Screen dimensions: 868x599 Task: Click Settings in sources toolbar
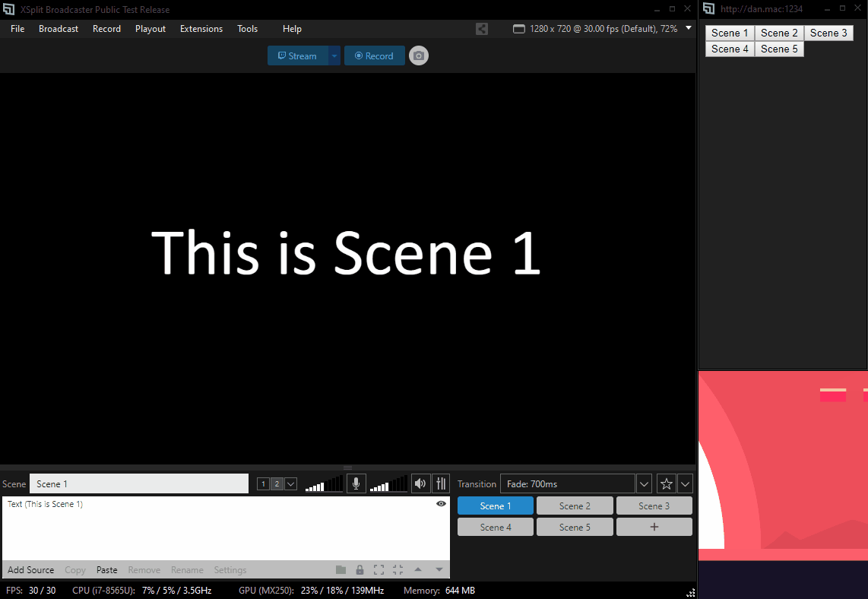[x=230, y=569]
